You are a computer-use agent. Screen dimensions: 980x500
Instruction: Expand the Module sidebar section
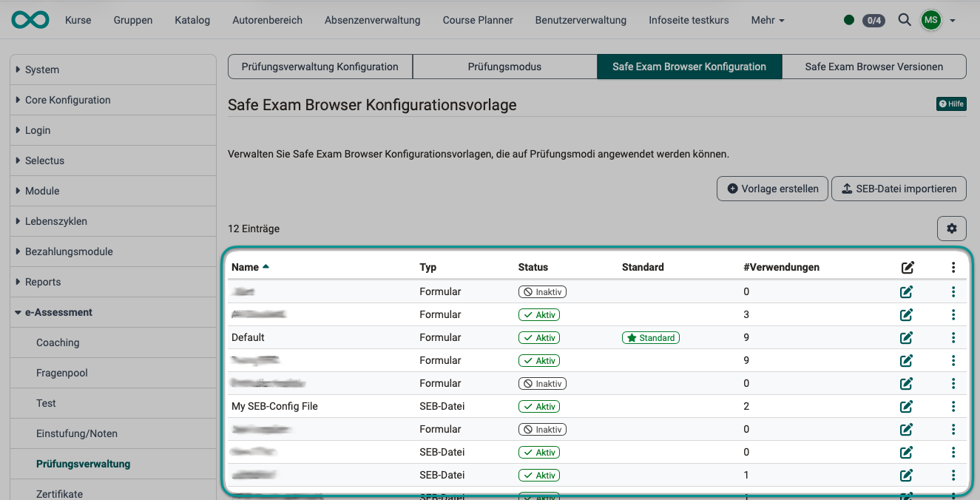tap(113, 191)
